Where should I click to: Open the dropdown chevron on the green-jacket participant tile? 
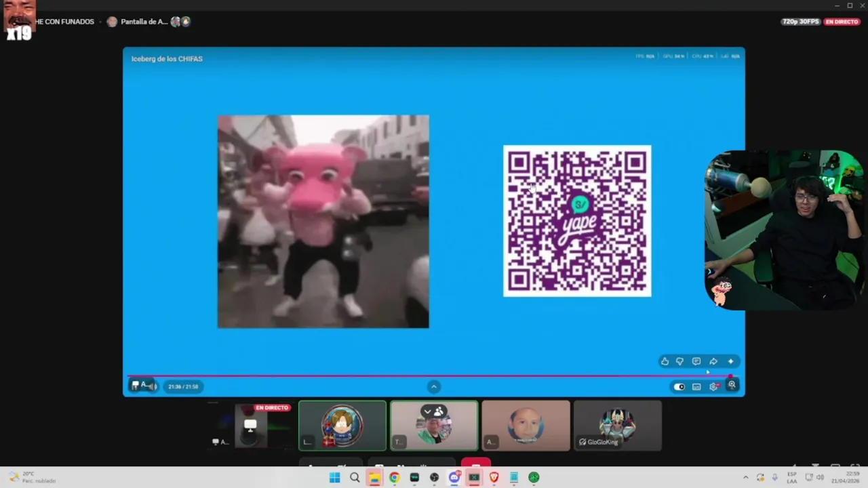click(x=427, y=411)
